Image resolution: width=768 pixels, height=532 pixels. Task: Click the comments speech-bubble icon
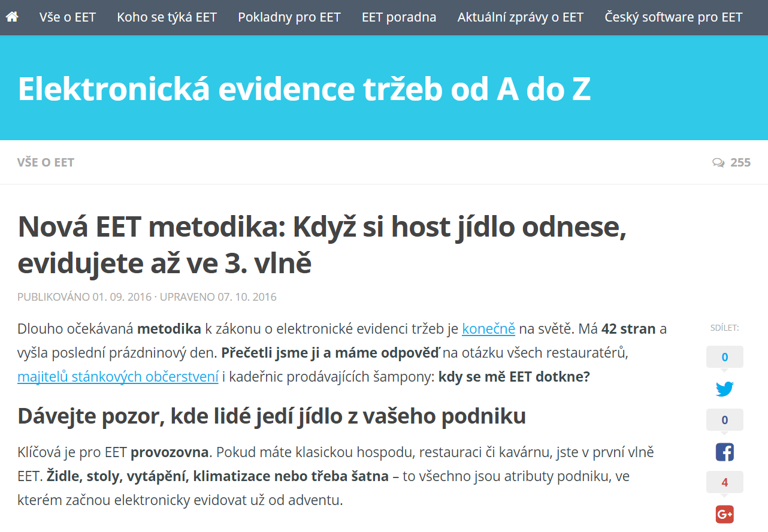718,162
